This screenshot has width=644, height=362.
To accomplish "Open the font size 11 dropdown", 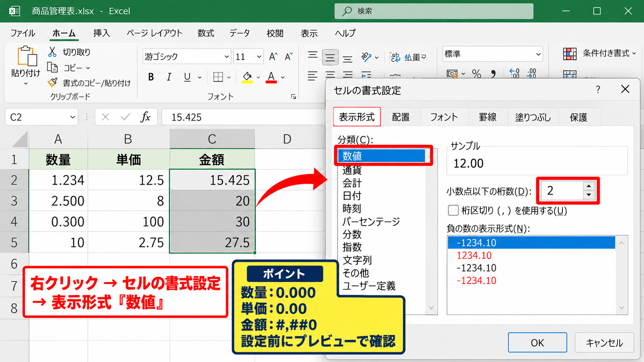I will click(259, 57).
